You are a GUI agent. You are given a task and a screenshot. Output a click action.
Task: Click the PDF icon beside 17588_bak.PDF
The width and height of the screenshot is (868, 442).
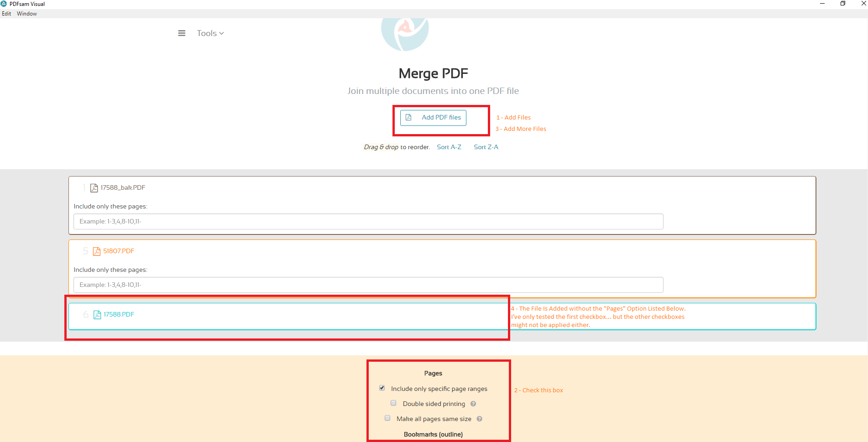(94, 187)
